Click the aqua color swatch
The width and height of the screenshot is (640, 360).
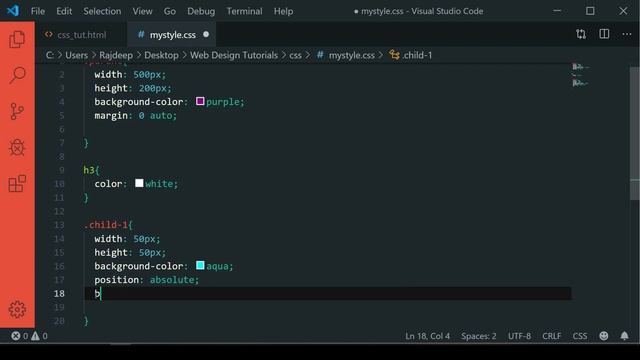200,266
